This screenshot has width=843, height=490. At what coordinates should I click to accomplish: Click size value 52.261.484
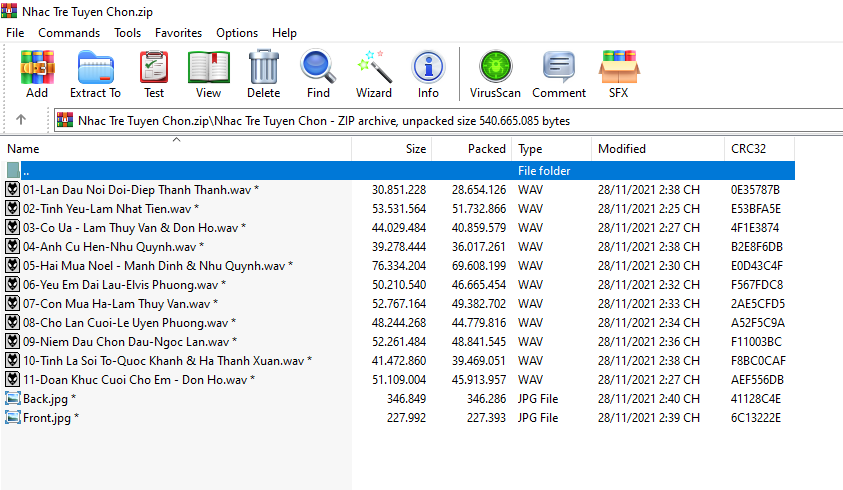point(399,342)
